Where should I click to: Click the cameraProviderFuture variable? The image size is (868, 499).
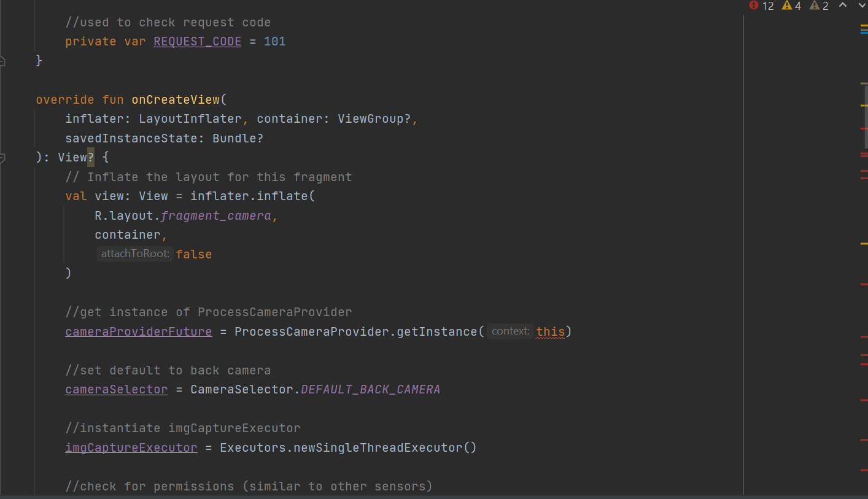(139, 331)
